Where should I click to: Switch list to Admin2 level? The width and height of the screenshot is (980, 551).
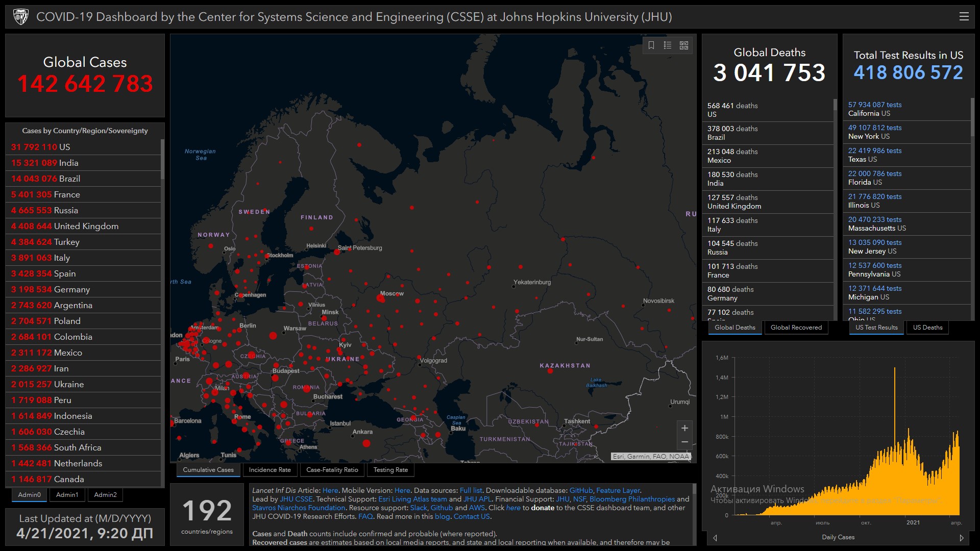(105, 495)
